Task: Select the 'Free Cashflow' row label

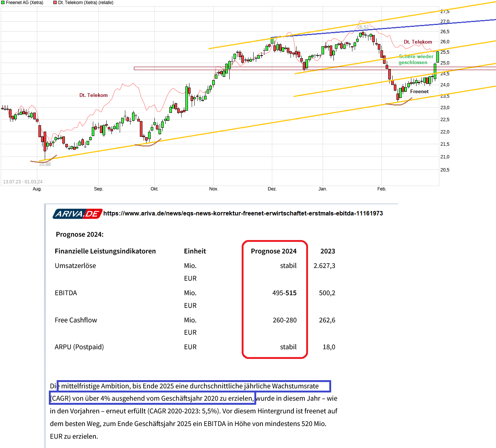Action: click(x=76, y=320)
